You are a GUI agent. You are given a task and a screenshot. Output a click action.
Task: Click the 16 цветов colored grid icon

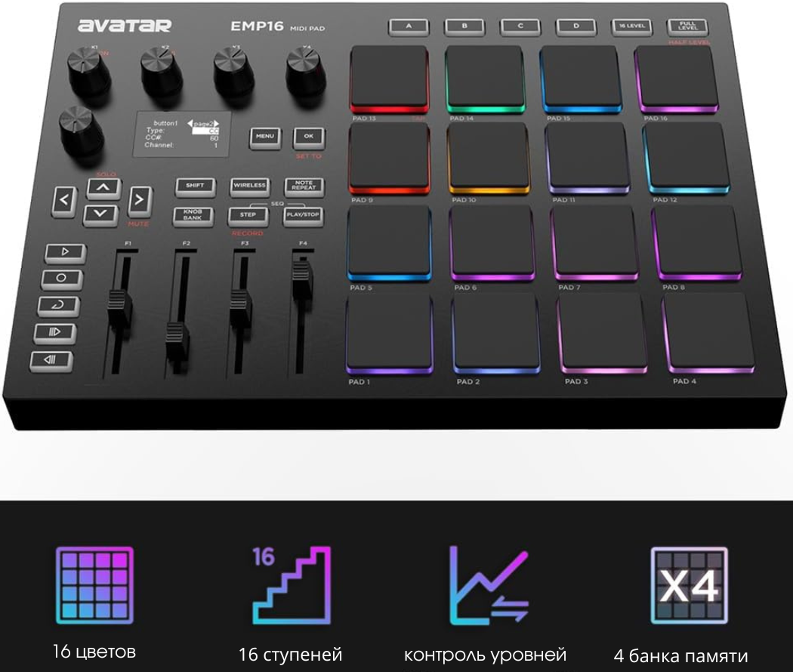(94, 585)
